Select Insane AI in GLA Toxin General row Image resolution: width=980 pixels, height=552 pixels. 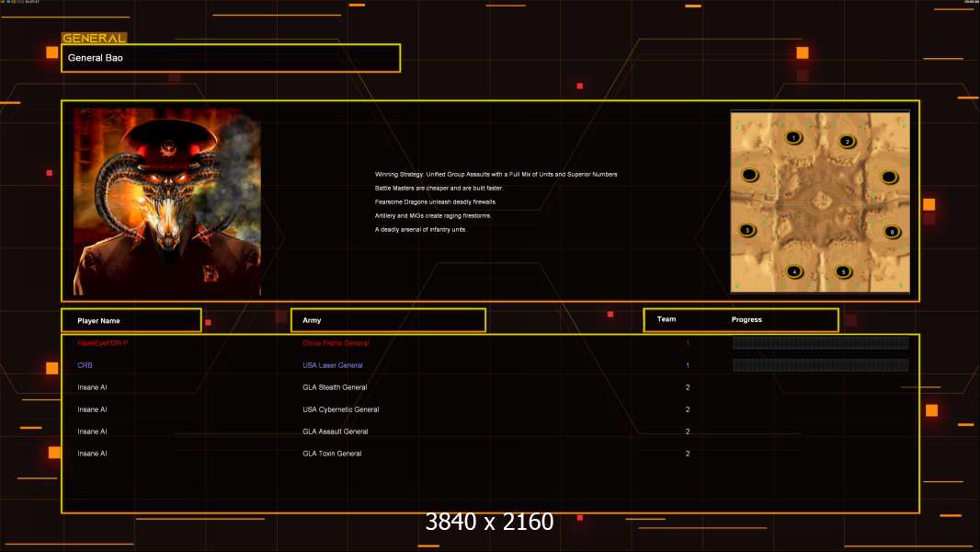coord(92,454)
